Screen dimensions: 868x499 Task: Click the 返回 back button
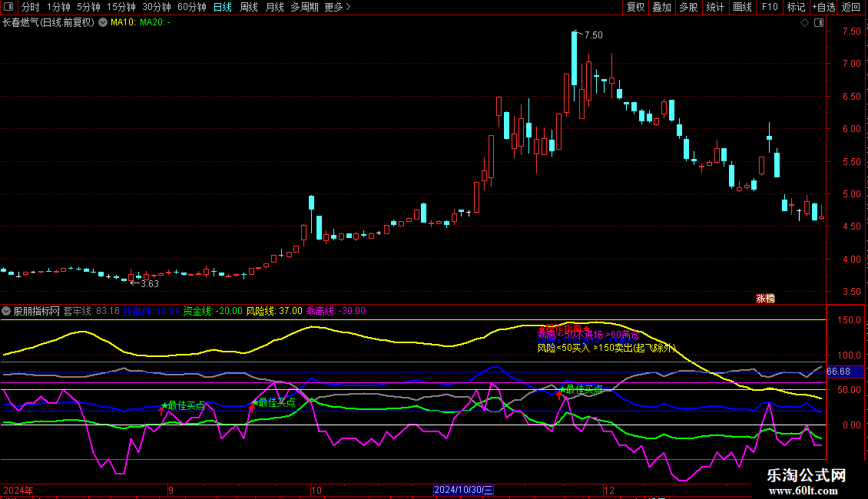pyautogui.click(x=851, y=7)
